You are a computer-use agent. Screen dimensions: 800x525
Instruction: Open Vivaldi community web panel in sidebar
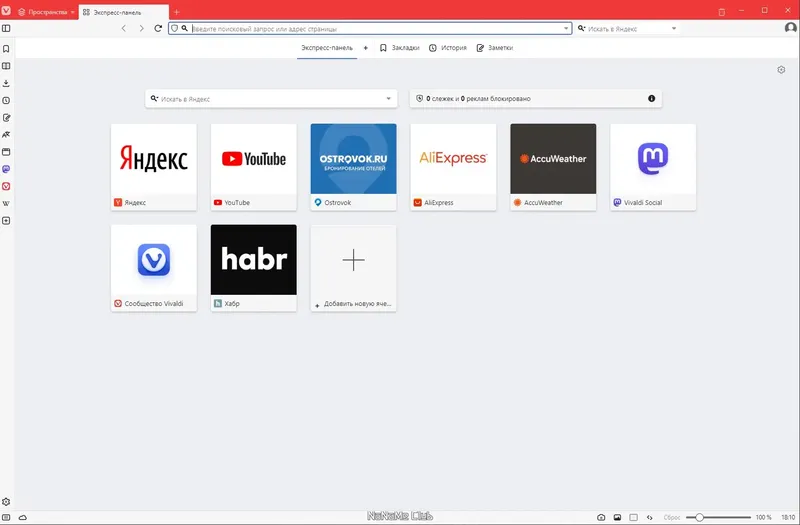coord(6,187)
